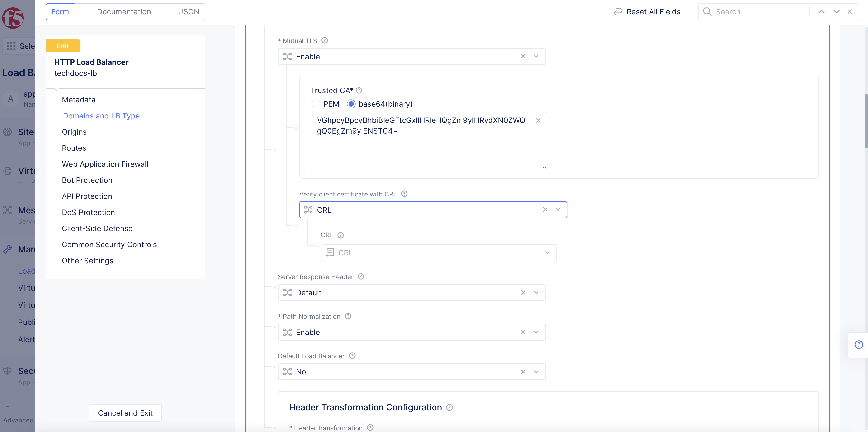Open the CRL field help icon
The image size is (868, 432).
[340, 236]
